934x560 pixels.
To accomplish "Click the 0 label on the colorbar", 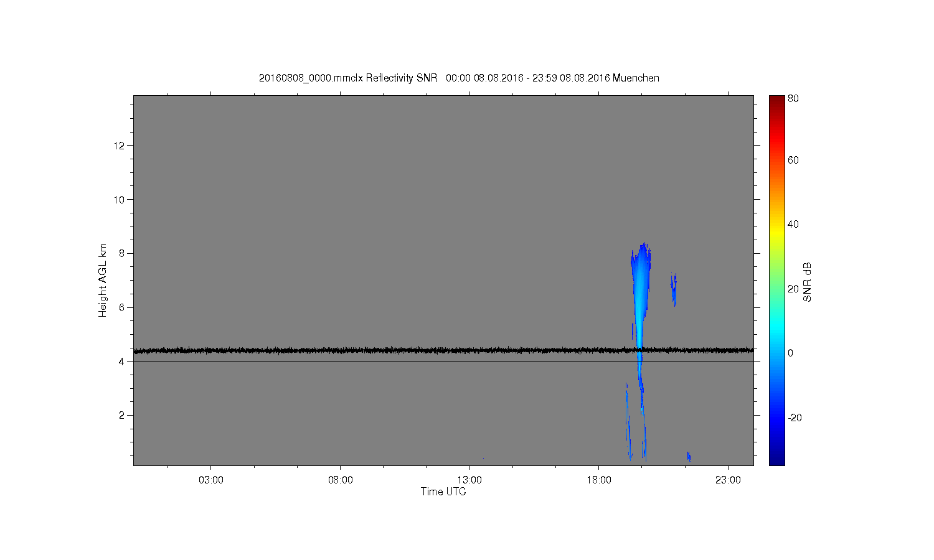I will 791,353.
